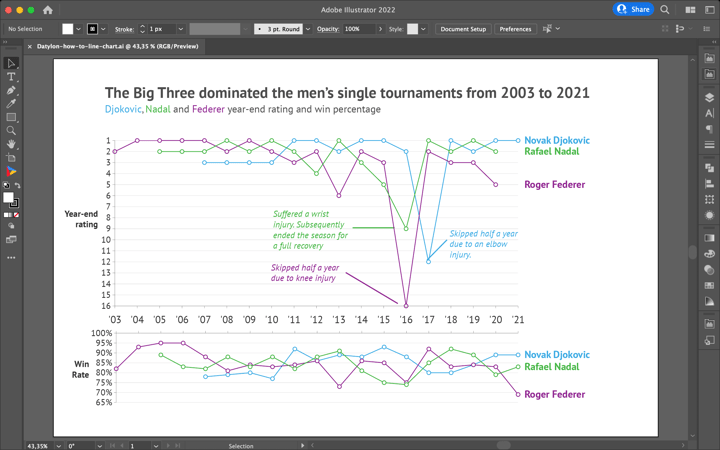Click the white Fill box in toolbar

click(x=8, y=197)
